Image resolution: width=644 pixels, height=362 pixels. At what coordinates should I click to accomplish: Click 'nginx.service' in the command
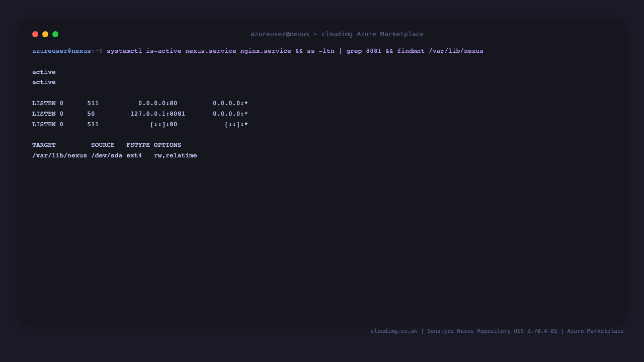click(x=266, y=51)
